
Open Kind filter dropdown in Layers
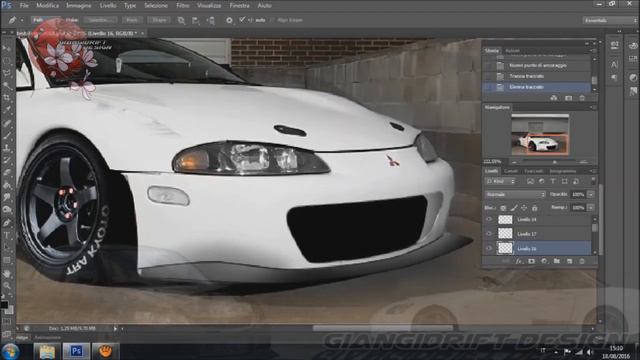pos(501,181)
